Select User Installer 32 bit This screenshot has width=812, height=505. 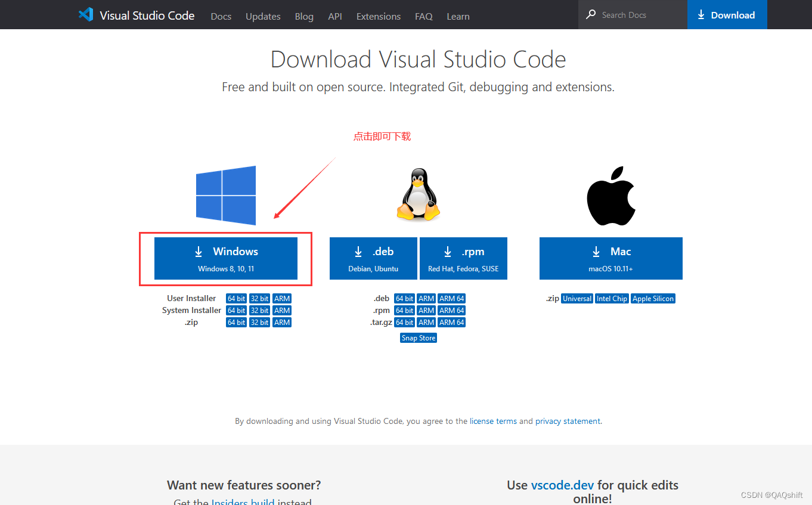point(259,299)
